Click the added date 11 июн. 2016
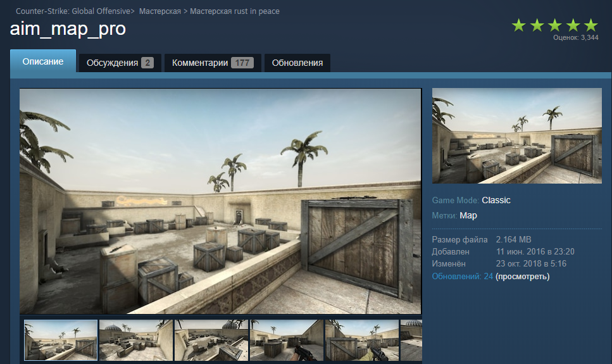Image resolution: width=612 pixels, height=364 pixels. coord(521,251)
